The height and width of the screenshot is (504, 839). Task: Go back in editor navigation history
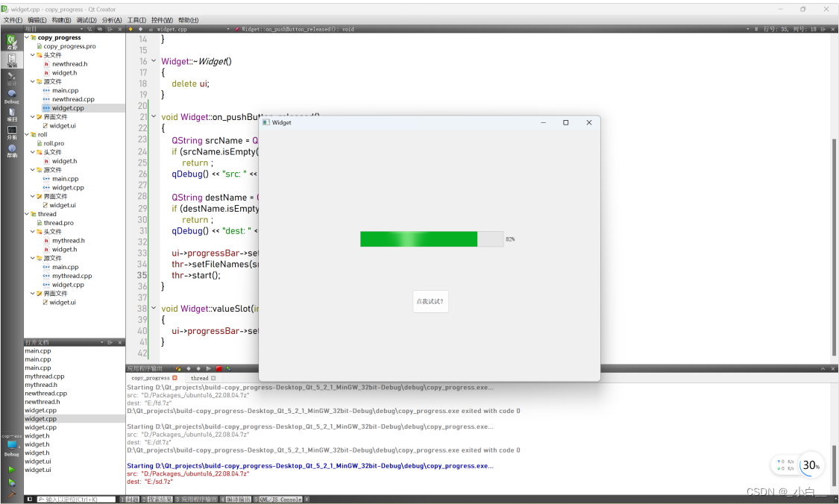[131, 29]
